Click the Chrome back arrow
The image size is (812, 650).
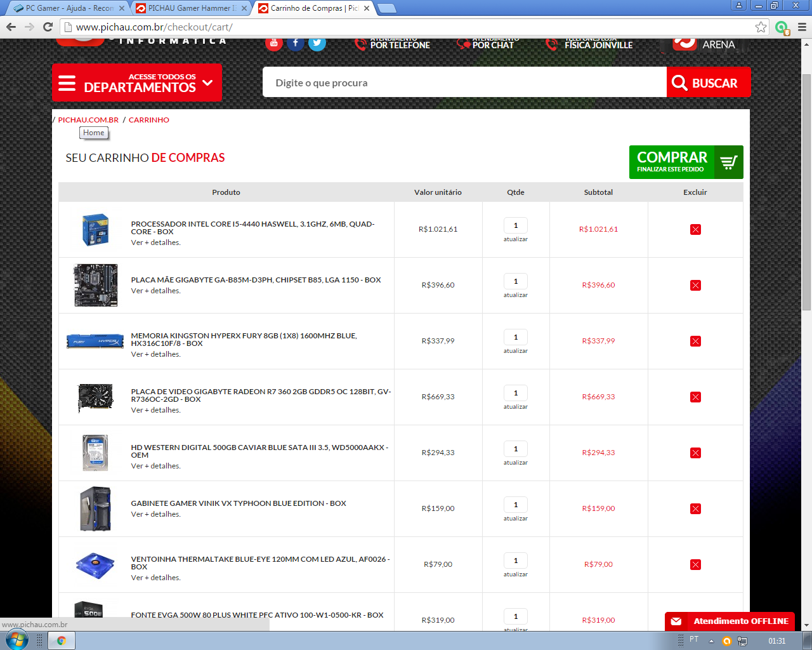11,27
